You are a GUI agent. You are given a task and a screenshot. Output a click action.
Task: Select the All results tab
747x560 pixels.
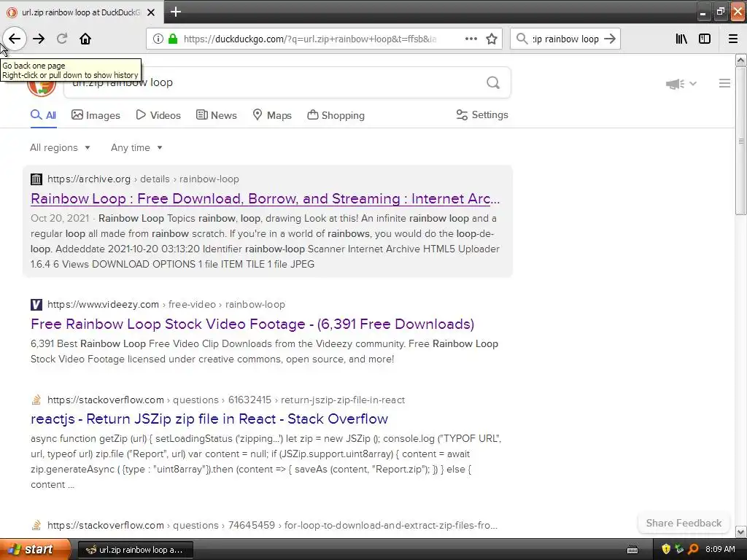[x=43, y=115]
